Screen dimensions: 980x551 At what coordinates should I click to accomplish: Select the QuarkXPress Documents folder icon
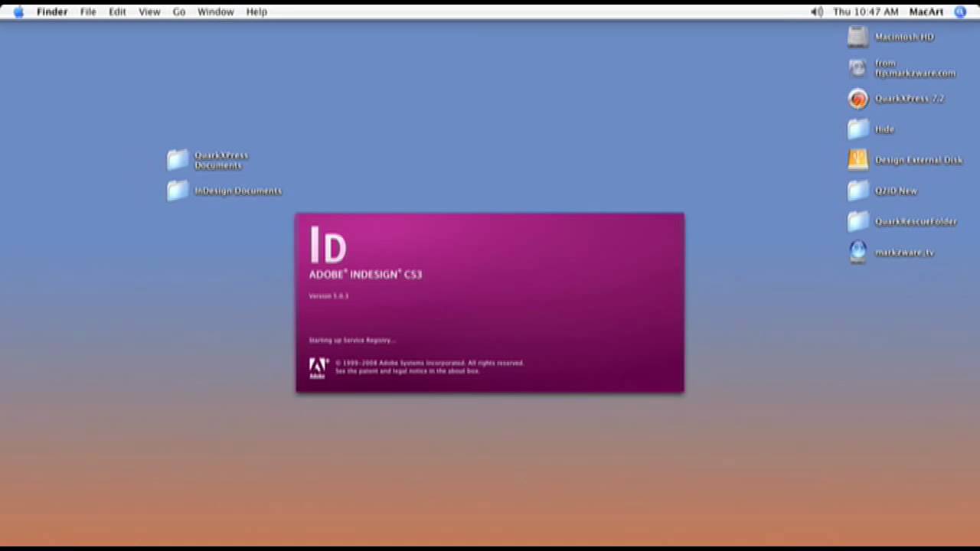178,160
